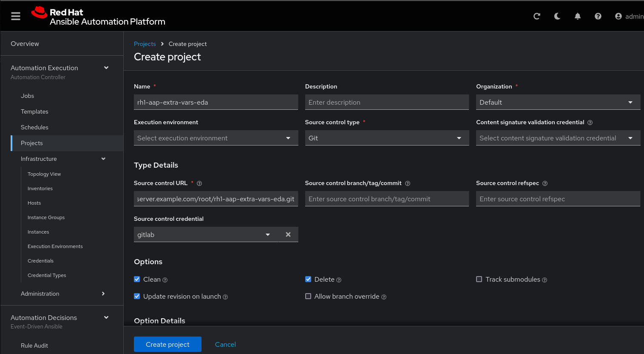Image resolution: width=644 pixels, height=354 pixels.
Task: Collapse the Automation Execution section
Action: [x=106, y=68]
